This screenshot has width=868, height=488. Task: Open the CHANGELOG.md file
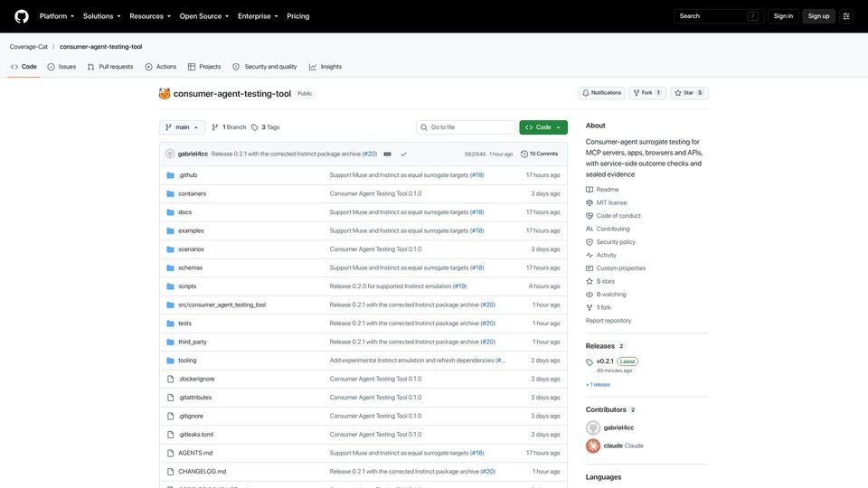pos(202,472)
